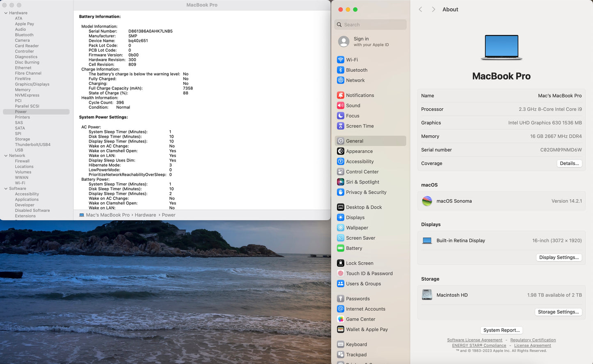Select Memory in hardware list
This screenshot has width=593, height=364.
coord(23,90)
